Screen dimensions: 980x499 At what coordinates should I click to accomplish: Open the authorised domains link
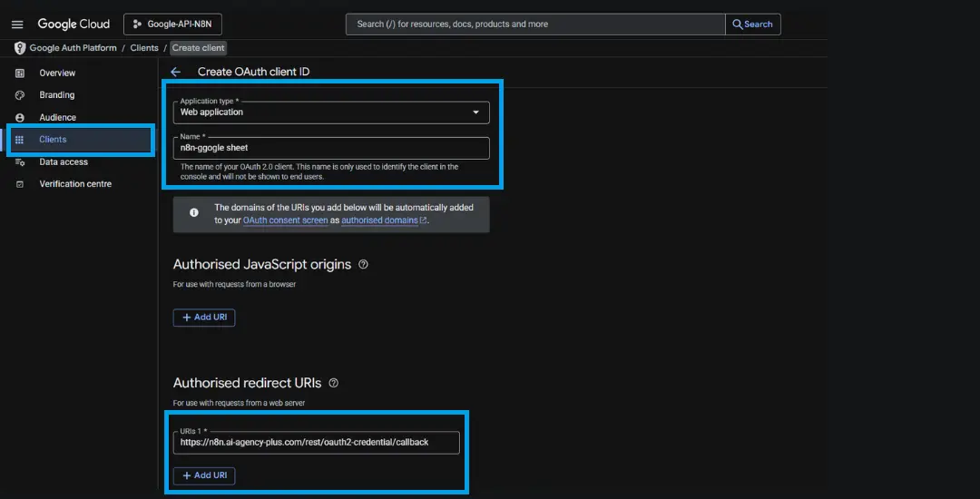(379, 220)
